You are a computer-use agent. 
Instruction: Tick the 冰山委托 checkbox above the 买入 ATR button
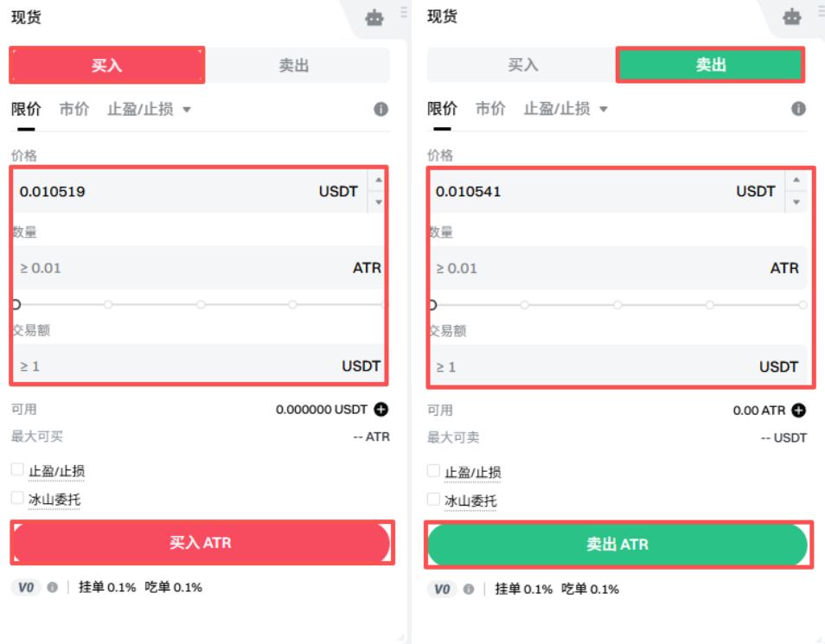(x=18, y=499)
